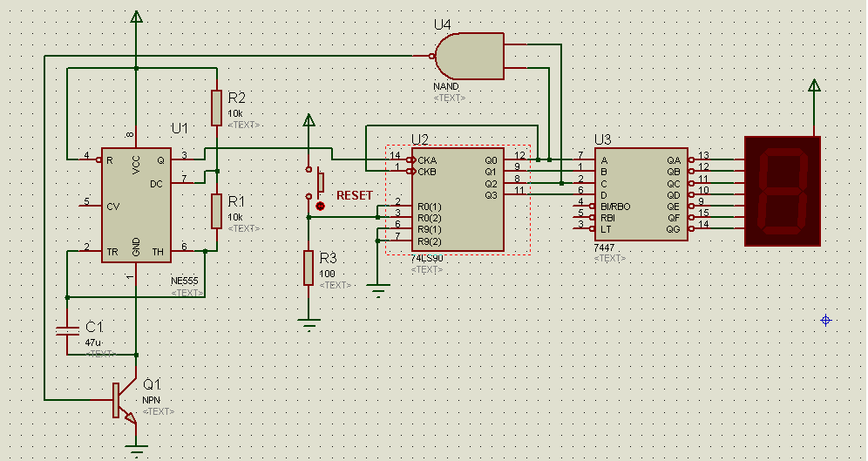The width and height of the screenshot is (868, 461).
Task: Select the Q1 NPN transistor symbol
Action: point(125,401)
